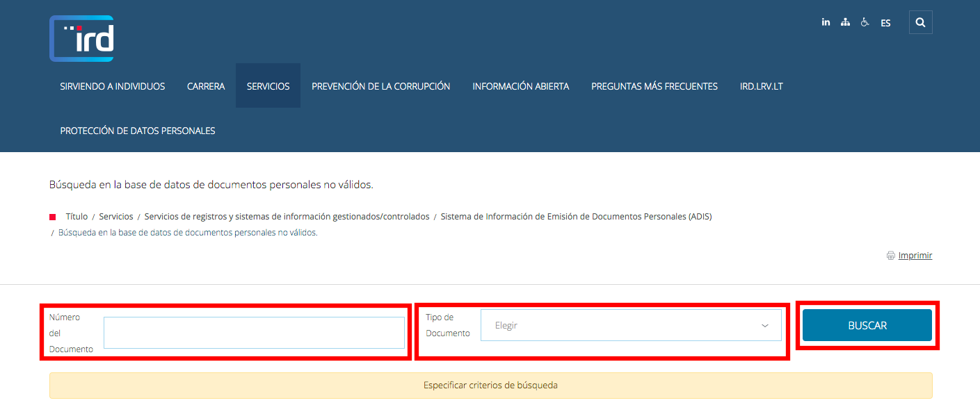Focus the Número del Documento field
This screenshot has width=980, height=405.
(x=254, y=333)
